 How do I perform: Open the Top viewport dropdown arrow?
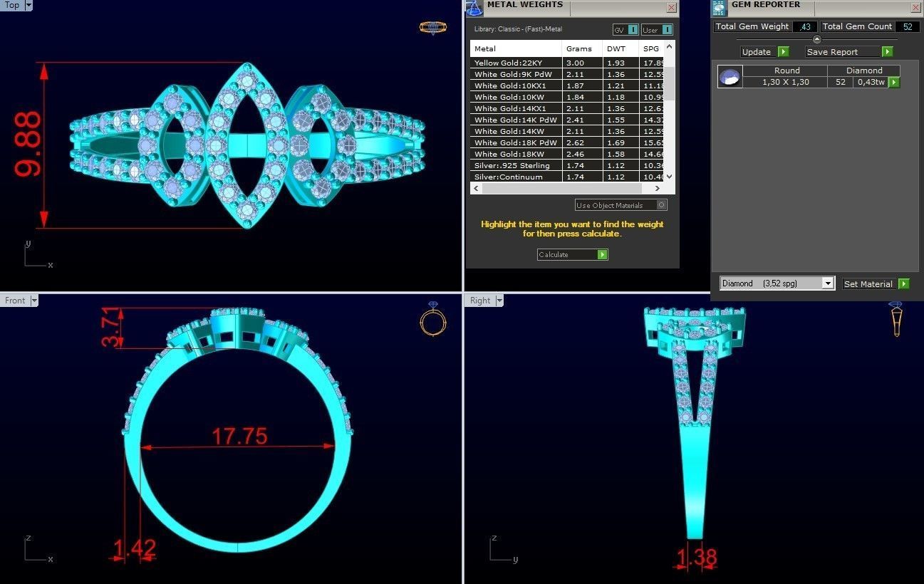(x=28, y=5)
